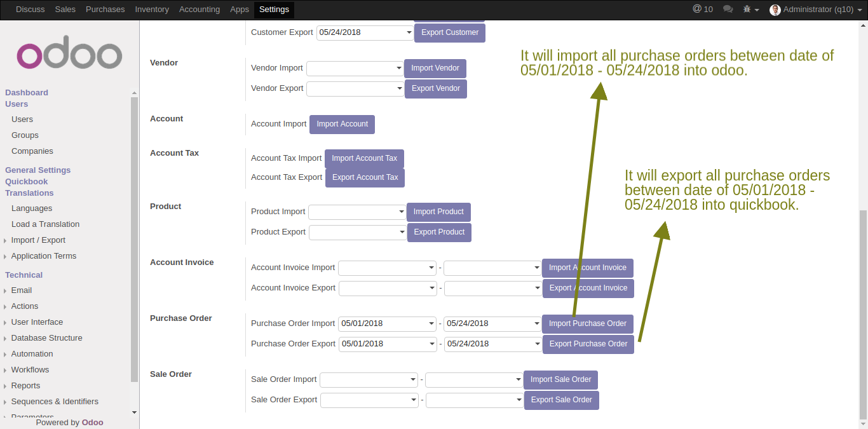The width and height of the screenshot is (868, 429).
Task: Open the debug bug menu icon
Action: tap(751, 10)
